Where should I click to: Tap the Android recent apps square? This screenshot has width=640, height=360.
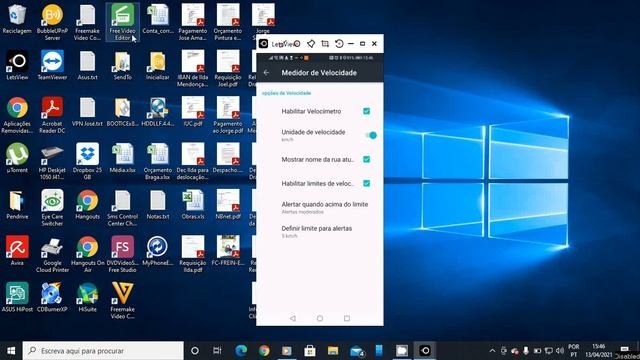click(347, 318)
